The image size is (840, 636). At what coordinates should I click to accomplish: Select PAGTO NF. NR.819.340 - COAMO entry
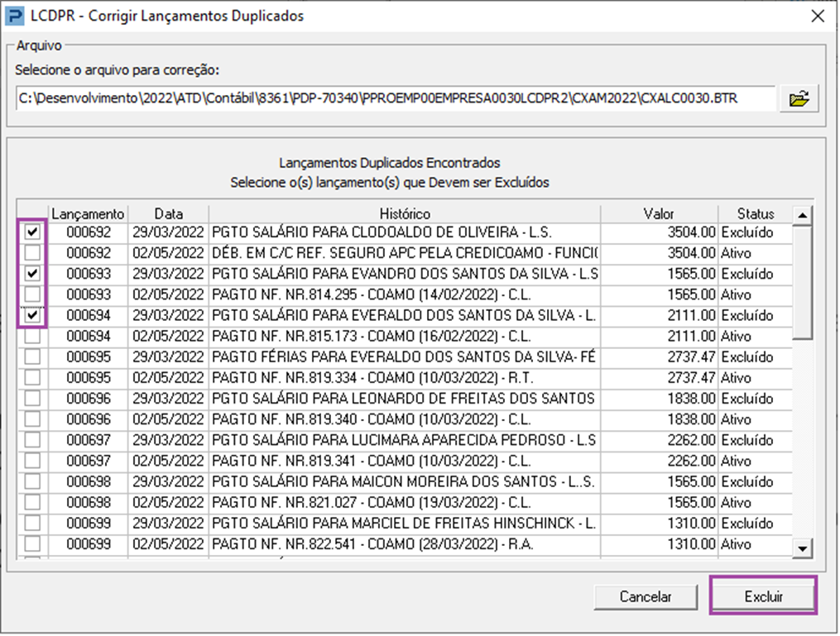pyautogui.click(x=405, y=419)
